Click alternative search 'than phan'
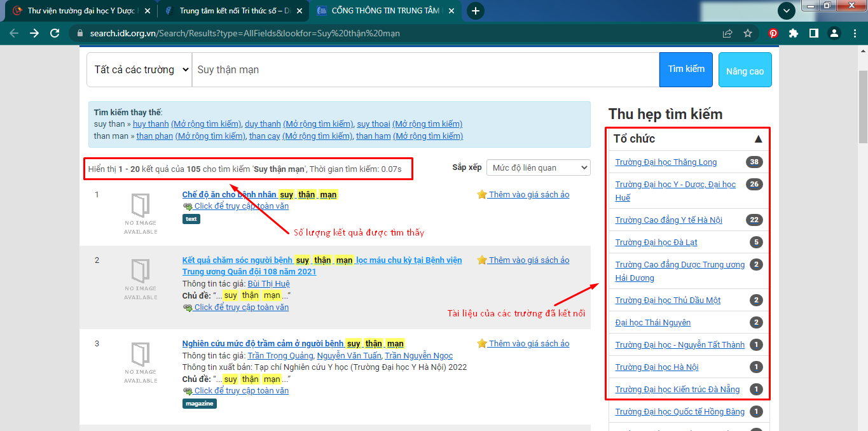This screenshot has height=431, width=868. 155,136
